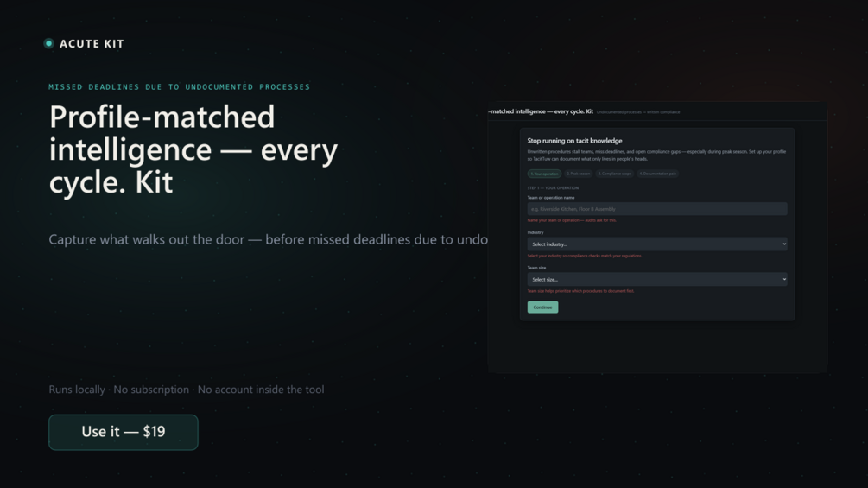Viewport: 868px width, 488px height.
Task: Click "Team size helps prioritize" error text
Action: (580, 291)
